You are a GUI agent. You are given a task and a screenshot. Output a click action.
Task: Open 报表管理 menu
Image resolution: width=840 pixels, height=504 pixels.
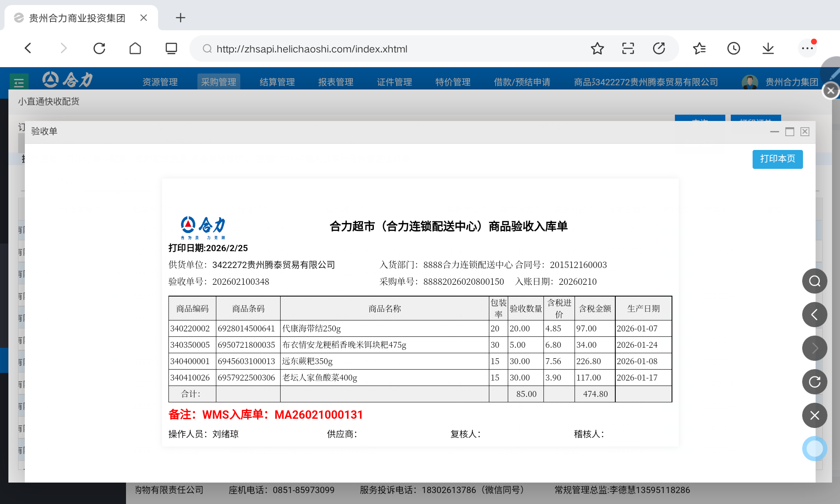point(336,82)
